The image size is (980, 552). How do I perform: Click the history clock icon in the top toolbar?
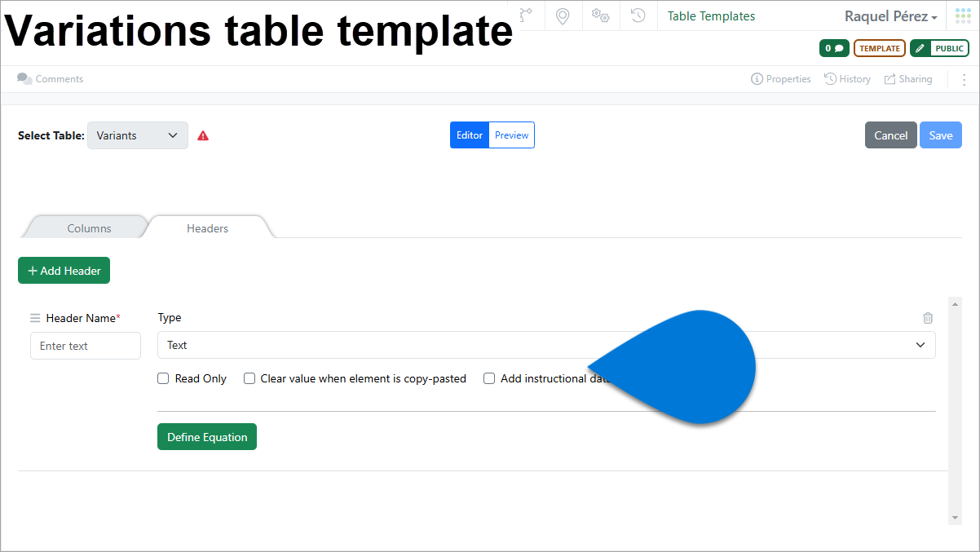(638, 15)
